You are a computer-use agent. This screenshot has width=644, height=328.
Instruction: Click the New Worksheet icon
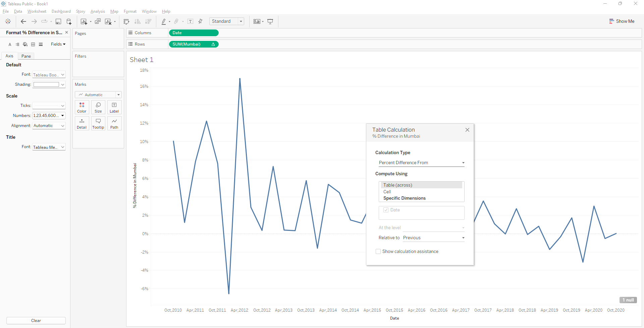[84, 21]
